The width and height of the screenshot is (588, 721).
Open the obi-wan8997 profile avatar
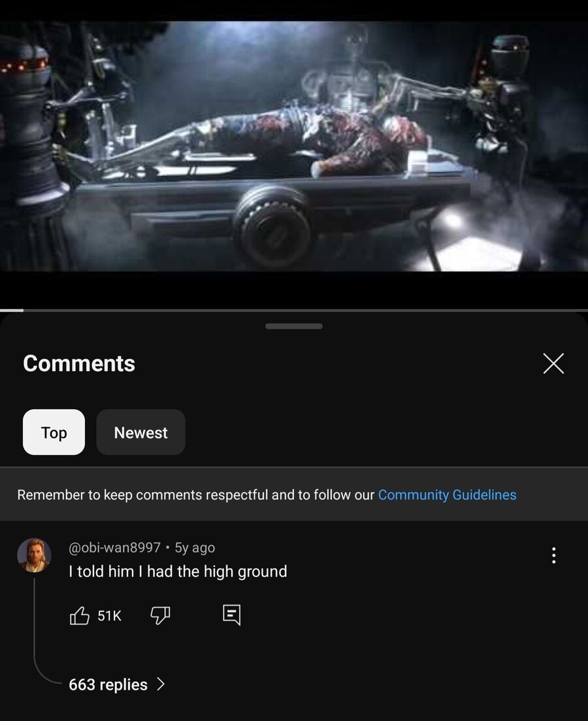tap(34, 555)
